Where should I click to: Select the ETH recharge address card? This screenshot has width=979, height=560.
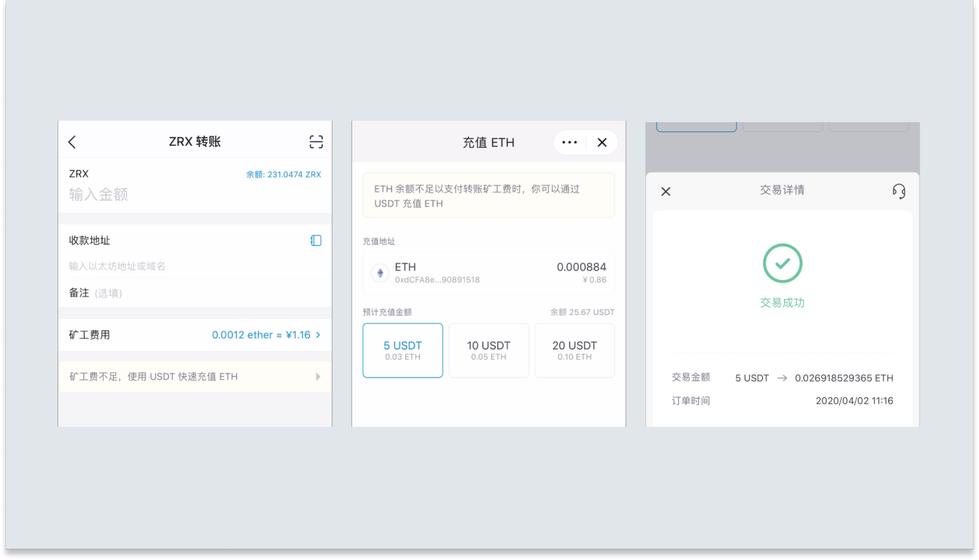point(488,273)
